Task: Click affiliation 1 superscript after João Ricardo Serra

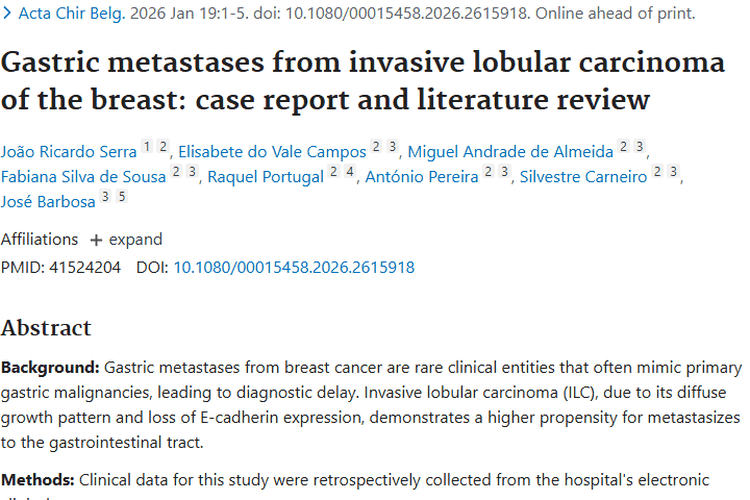Action: 146,147
